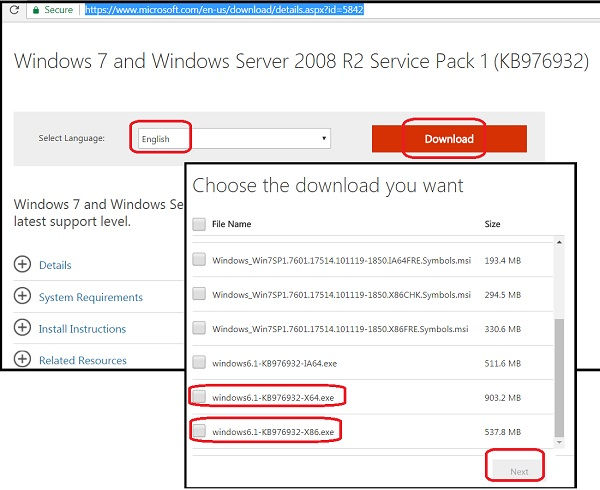The width and height of the screenshot is (600, 490).
Task: Click the 511.6 MB size value
Action: coord(502,363)
